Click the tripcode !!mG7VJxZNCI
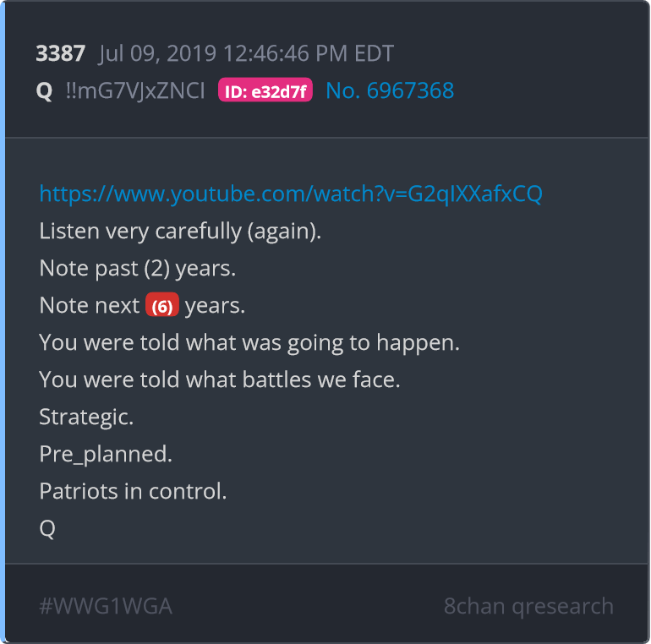651x644 pixels. (x=135, y=90)
